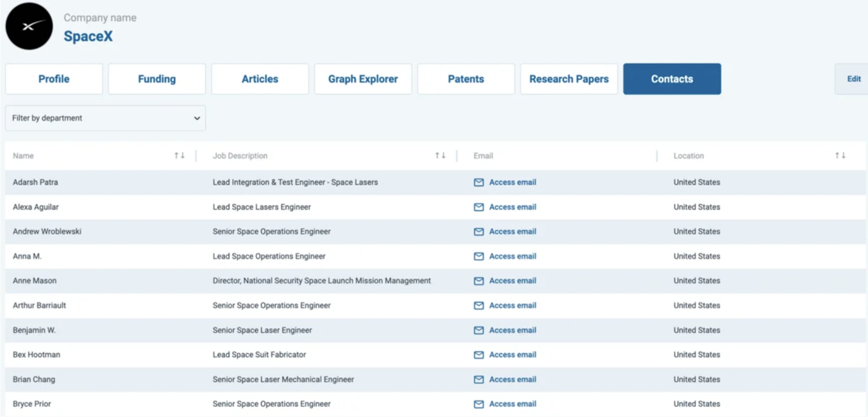Image resolution: width=868 pixels, height=420 pixels.
Task: Access email for Anna M.
Action: [513, 257]
